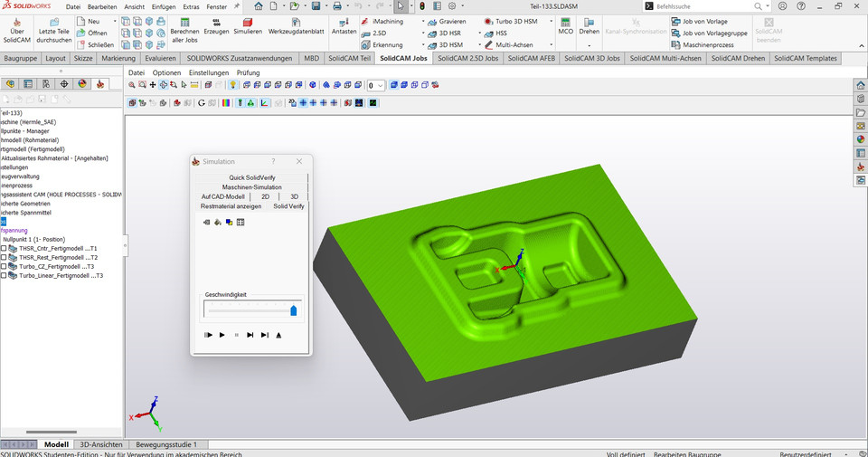Select the Quick SolidVerify tab
The image size is (868, 457).
click(x=252, y=177)
